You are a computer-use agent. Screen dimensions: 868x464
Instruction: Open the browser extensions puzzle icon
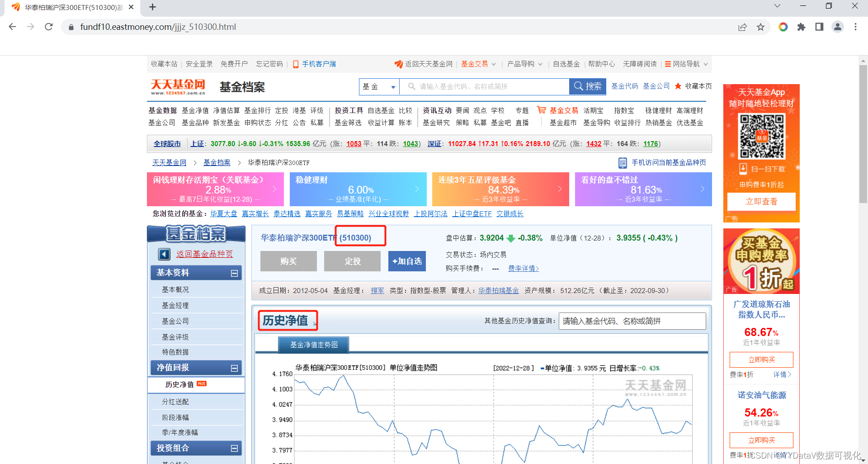click(802, 27)
